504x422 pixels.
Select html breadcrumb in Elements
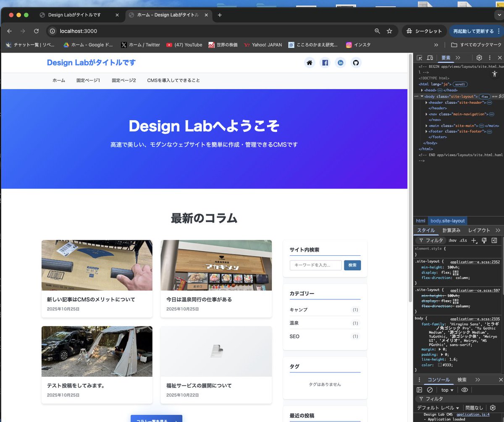[420, 221]
